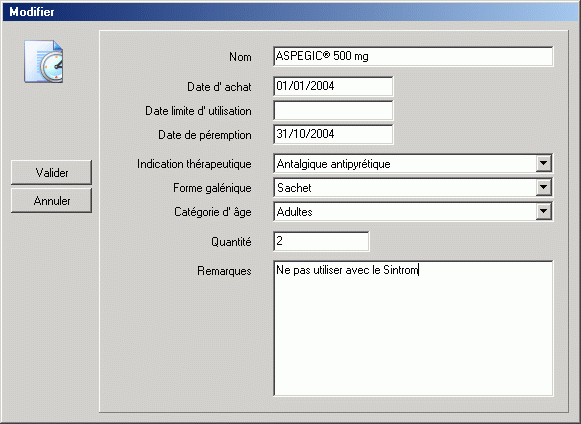Open the Catégorie d'âge dropdown arrow
This screenshot has height=424, width=581.
(543, 212)
